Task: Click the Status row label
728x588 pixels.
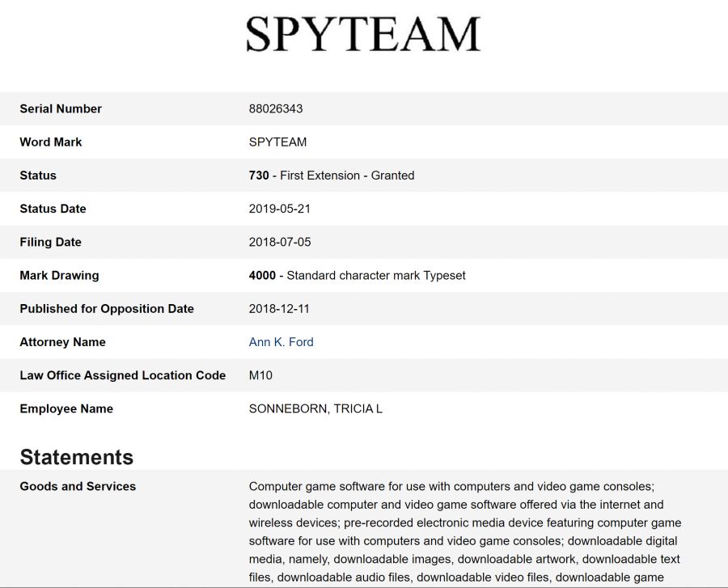Action: (x=38, y=176)
